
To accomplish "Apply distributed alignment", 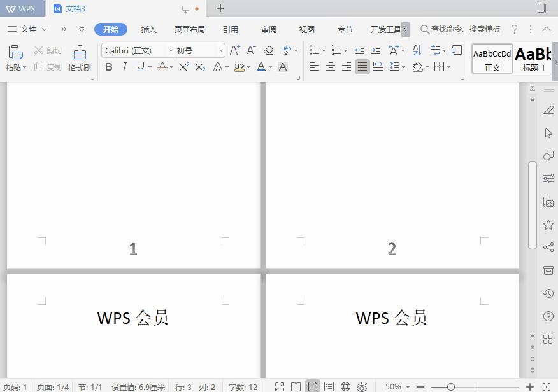I will [378, 66].
